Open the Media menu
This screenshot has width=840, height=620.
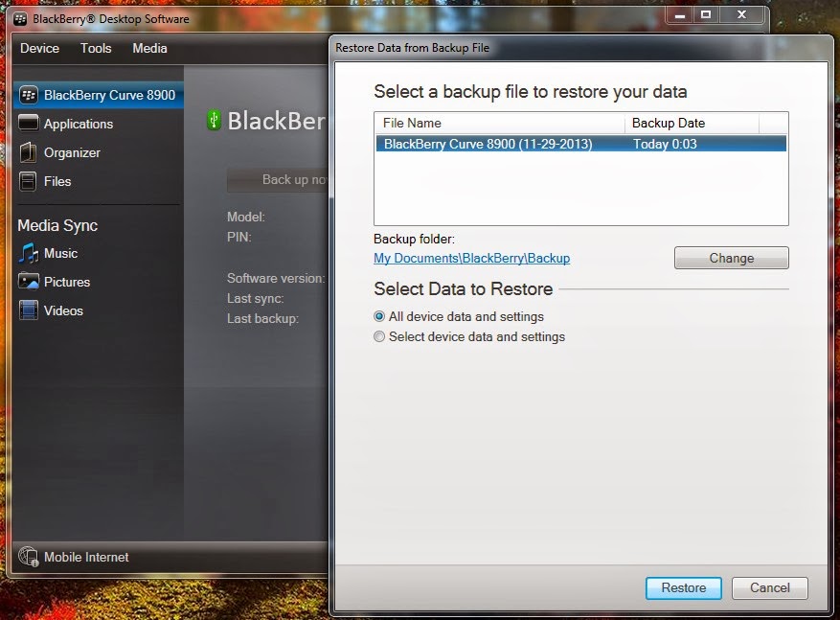coord(150,48)
